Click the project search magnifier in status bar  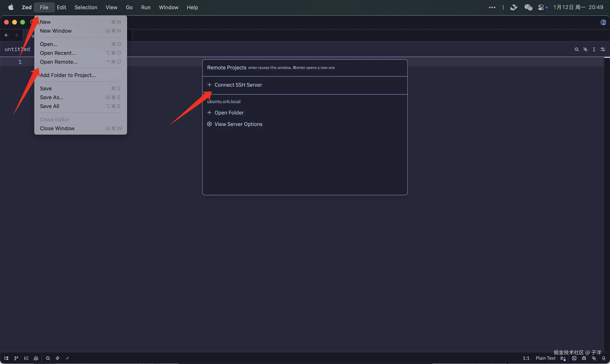48,358
